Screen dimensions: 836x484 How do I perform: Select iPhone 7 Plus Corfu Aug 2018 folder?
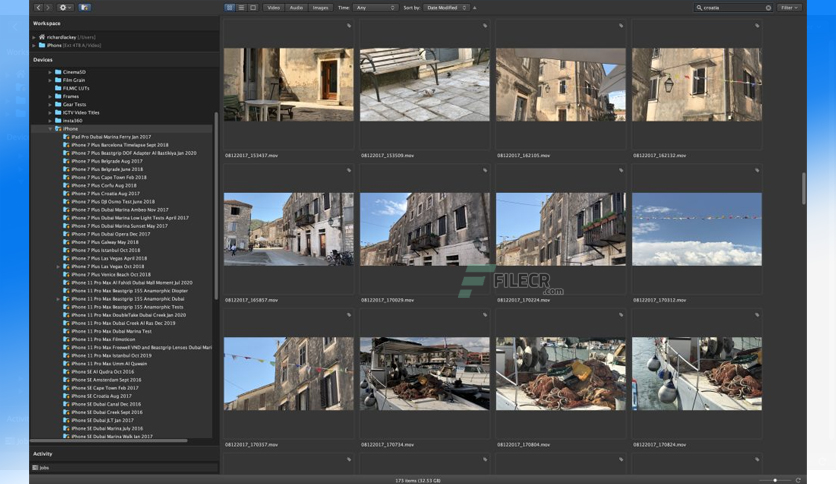point(104,185)
